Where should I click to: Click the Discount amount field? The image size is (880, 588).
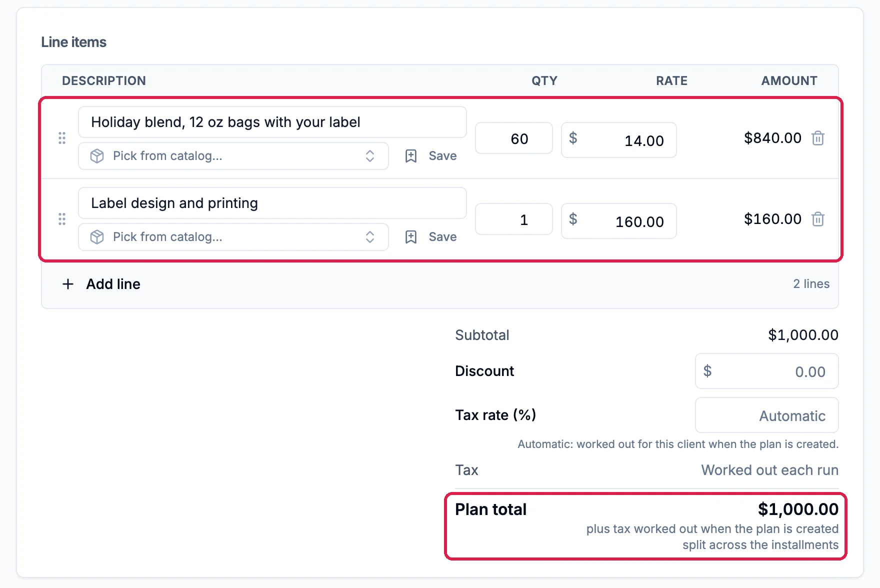767,371
